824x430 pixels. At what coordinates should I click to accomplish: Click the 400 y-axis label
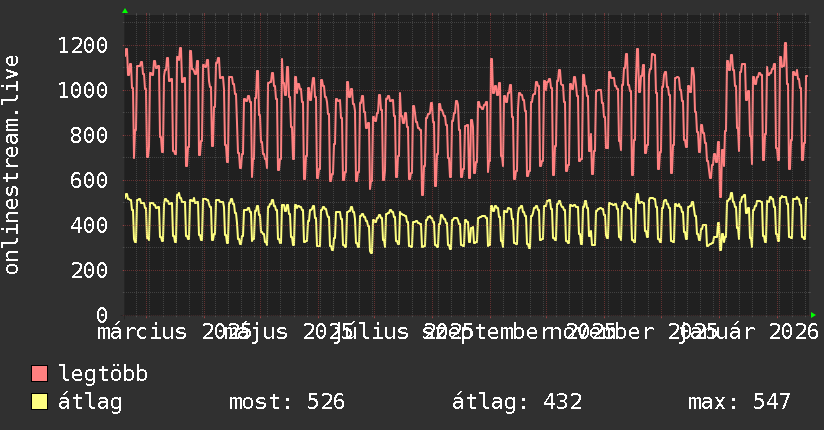(x=89, y=226)
